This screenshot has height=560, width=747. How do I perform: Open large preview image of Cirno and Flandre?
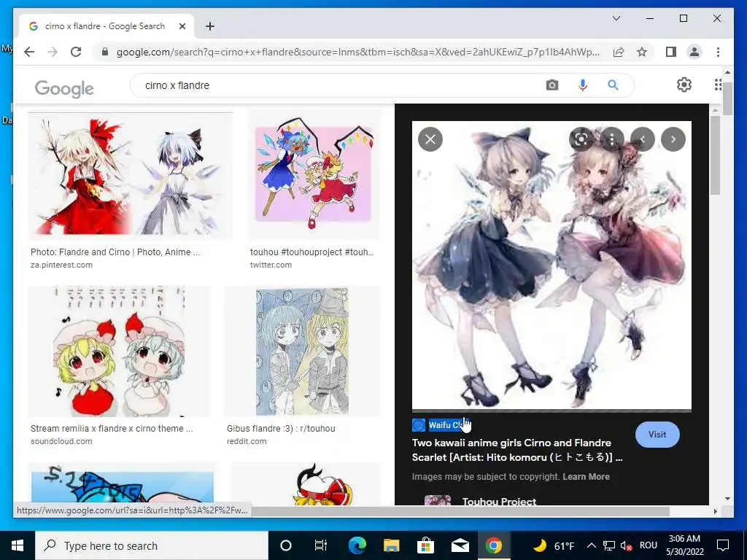(x=551, y=265)
